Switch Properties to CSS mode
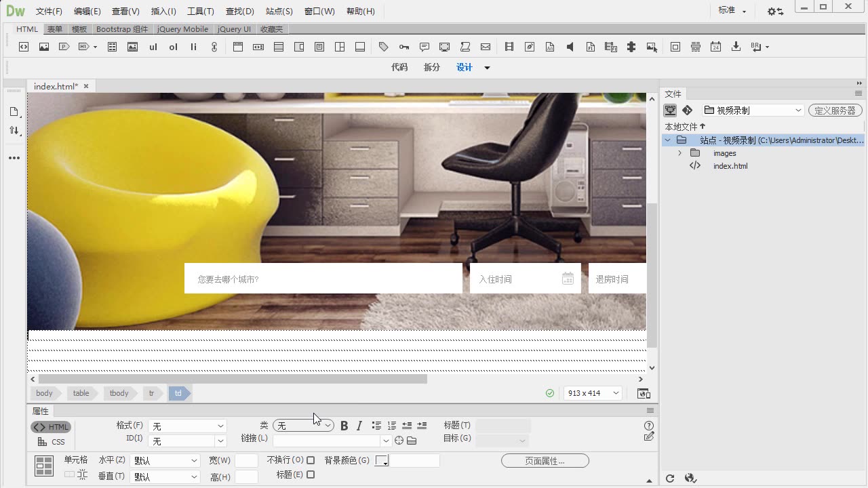 click(x=52, y=442)
